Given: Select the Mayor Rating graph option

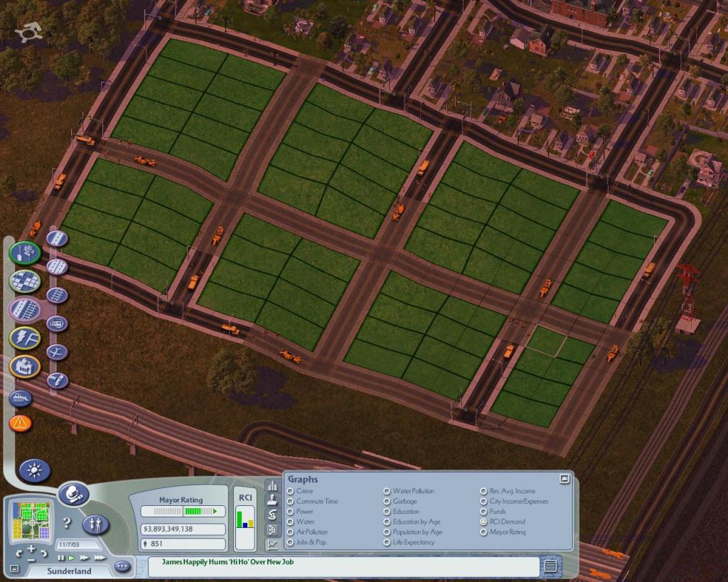Looking at the screenshot, I should point(483,532).
